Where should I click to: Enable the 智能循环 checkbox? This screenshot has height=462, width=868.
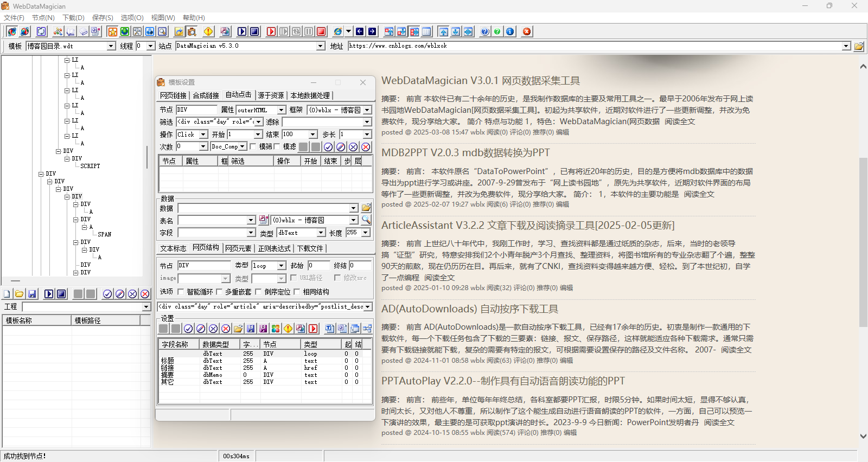click(x=181, y=292)
